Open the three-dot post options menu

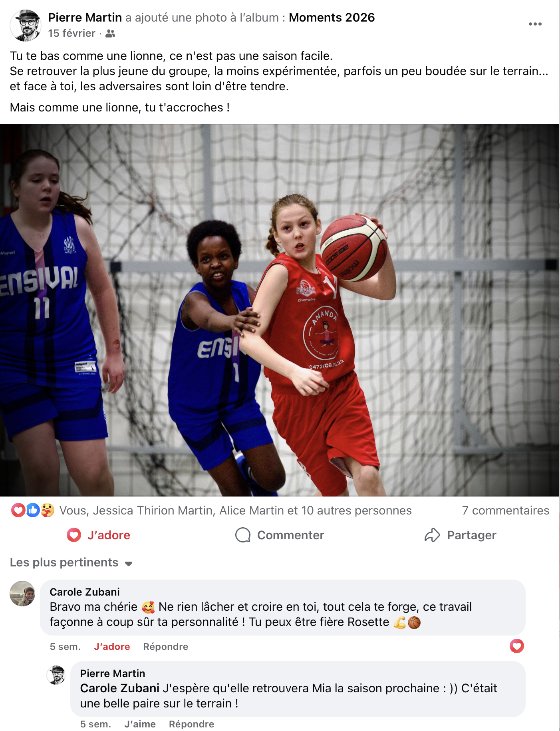click(x=535, y=24)
